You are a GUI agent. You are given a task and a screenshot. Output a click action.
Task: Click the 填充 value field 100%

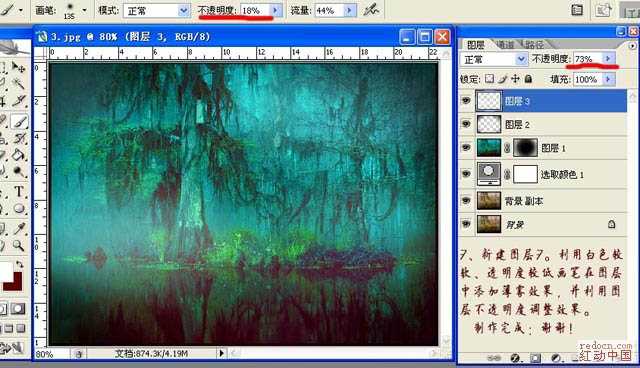(x=588, y=79)
